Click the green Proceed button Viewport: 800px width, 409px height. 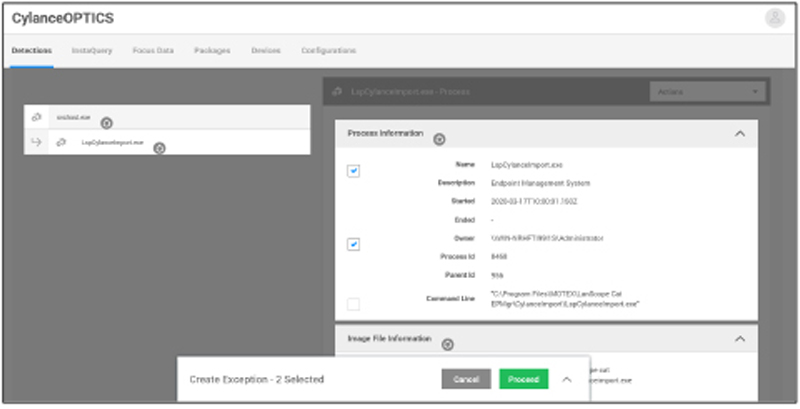coord(523,379)
